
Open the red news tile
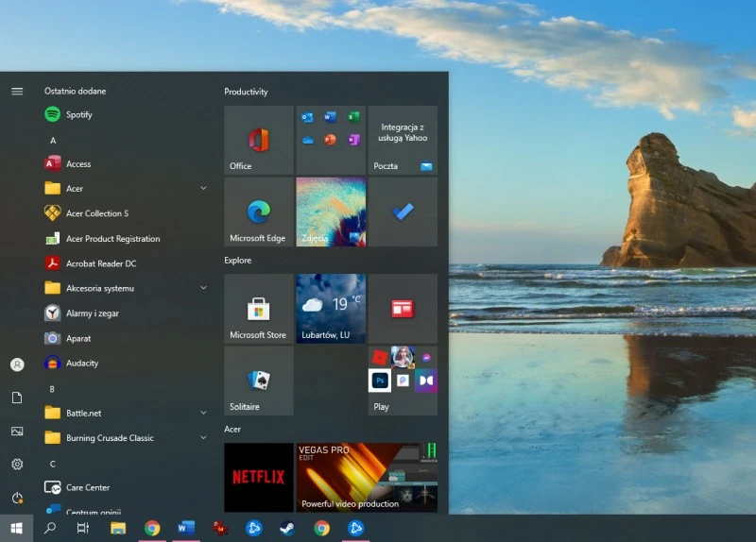(403, 309)
